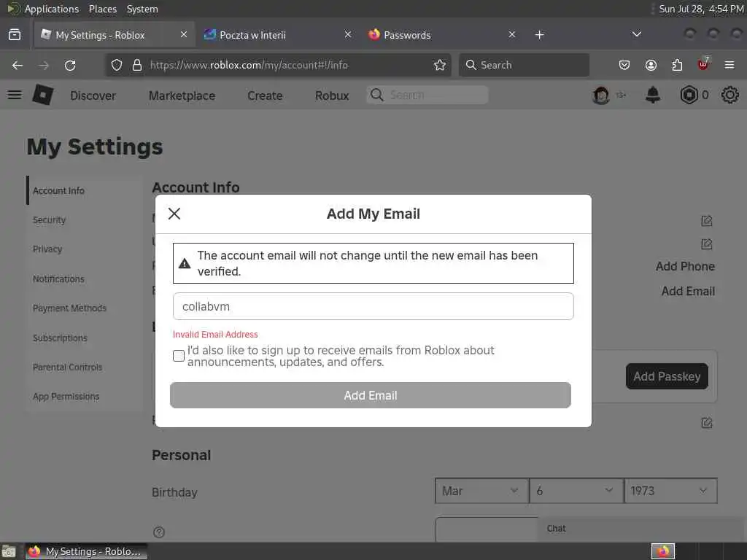Click the Add Phone link
The width and height of the screenshot is (747, 560).
tap(685, 266)
